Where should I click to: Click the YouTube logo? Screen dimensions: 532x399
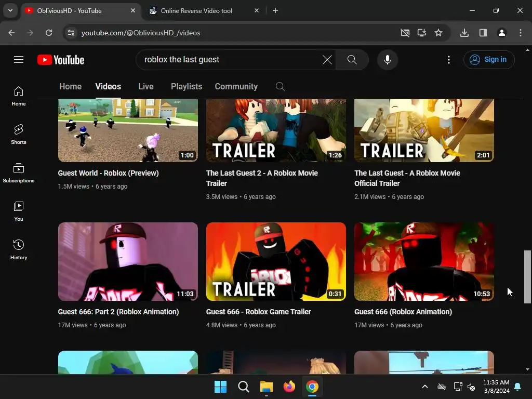[x=61, y=60]
